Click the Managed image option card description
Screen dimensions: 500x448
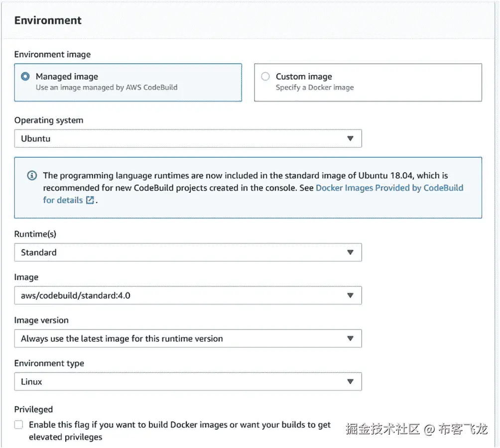107,88
